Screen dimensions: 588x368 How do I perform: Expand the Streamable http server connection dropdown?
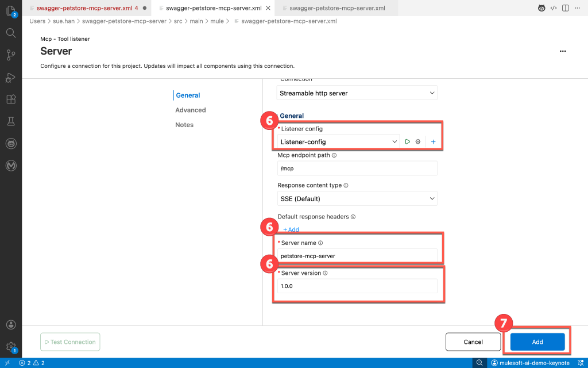(357, 93)
